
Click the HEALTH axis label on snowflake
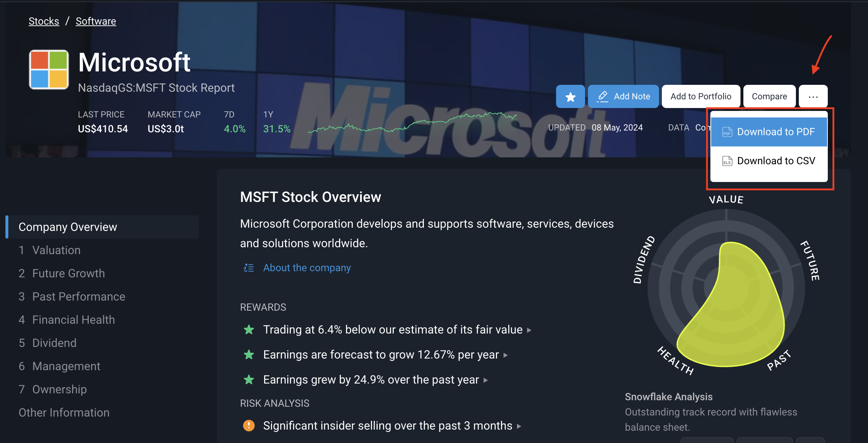click(676, 360)
